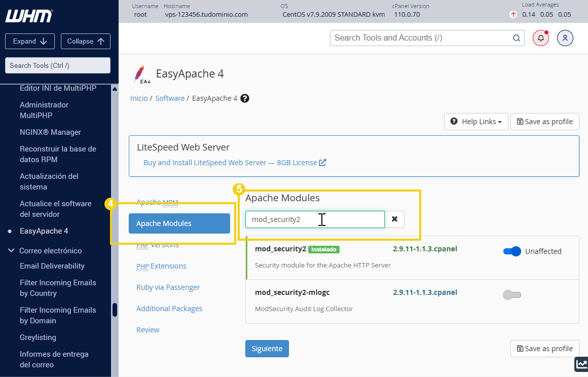Open Filter Incoming Emails by Domain

click(x=58, y=315)
